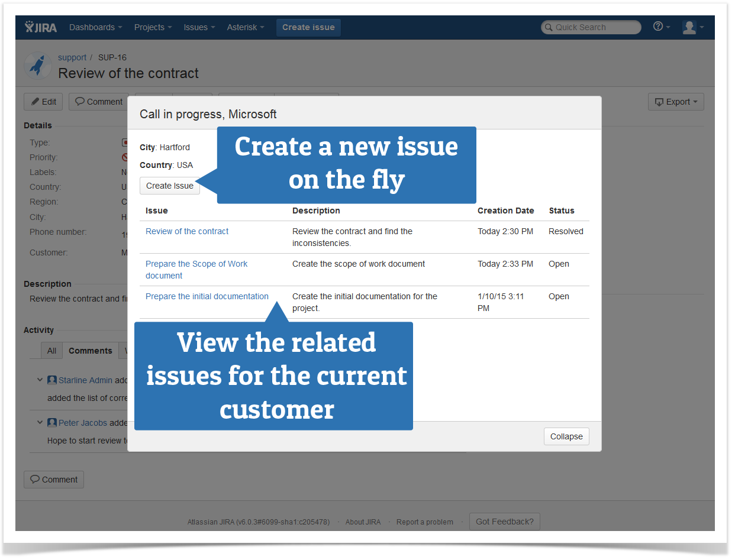
Task: Click the 'Create the scope of work document' description
Action: click(x=359, y=264)
